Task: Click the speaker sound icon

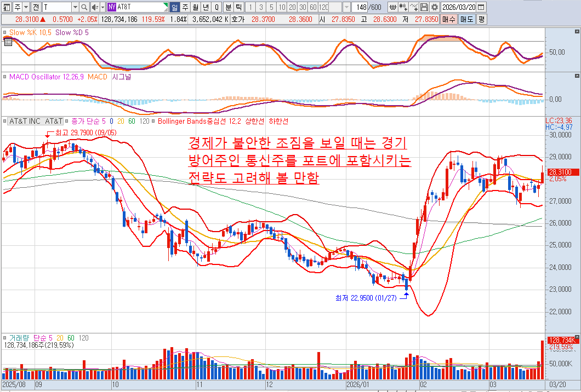Action: pos(94,7)
